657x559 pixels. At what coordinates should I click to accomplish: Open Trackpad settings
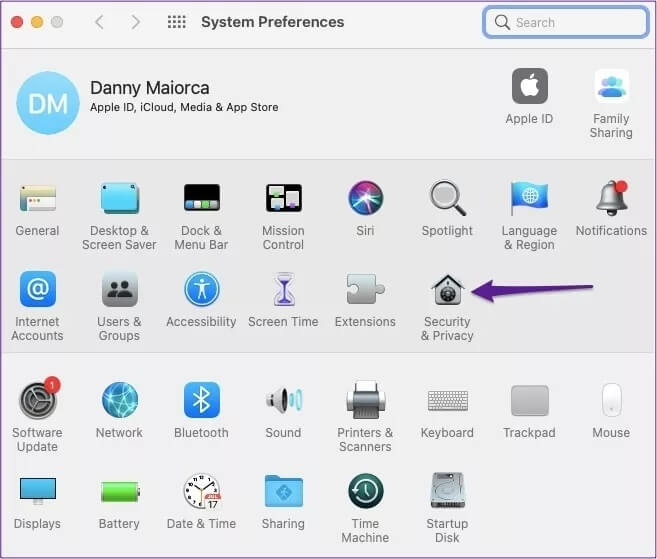tap(530, 400)
